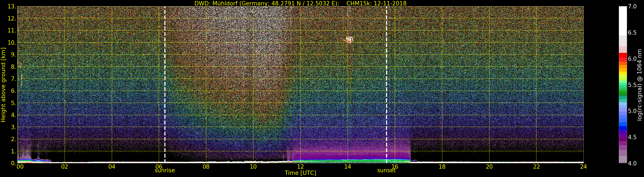Click the 'sunrise' label below the time axis
The height and width of the screenshot is (177, 644).
coord(165,171)
